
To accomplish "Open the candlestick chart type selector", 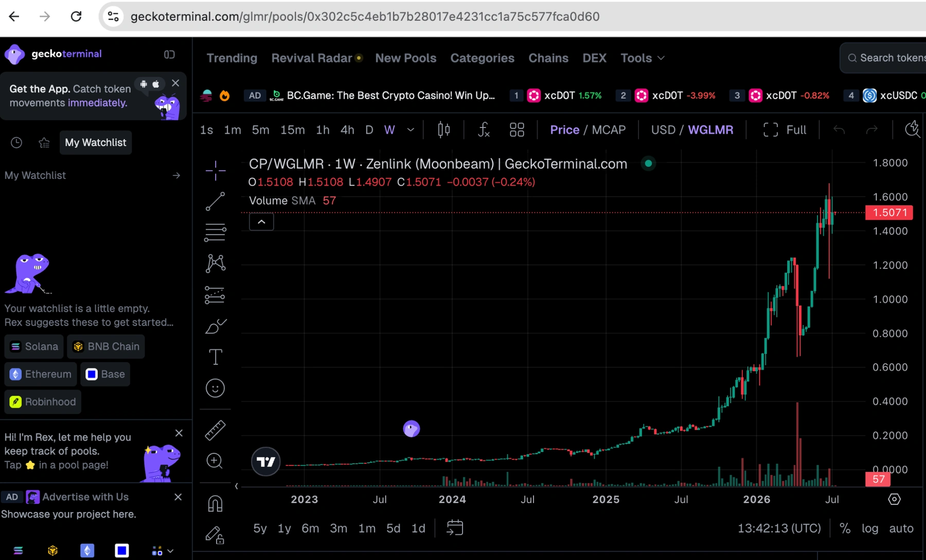I will point(443,130).
